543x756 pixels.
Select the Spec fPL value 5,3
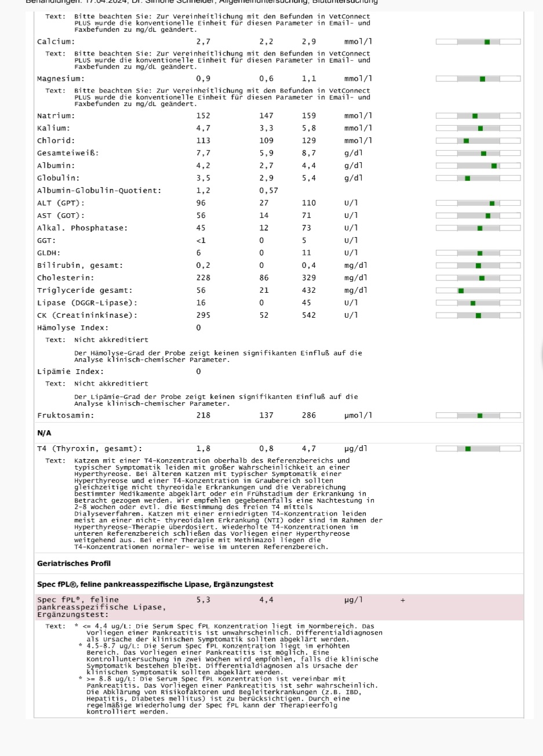pyautogui.click(x=203, y=600)
